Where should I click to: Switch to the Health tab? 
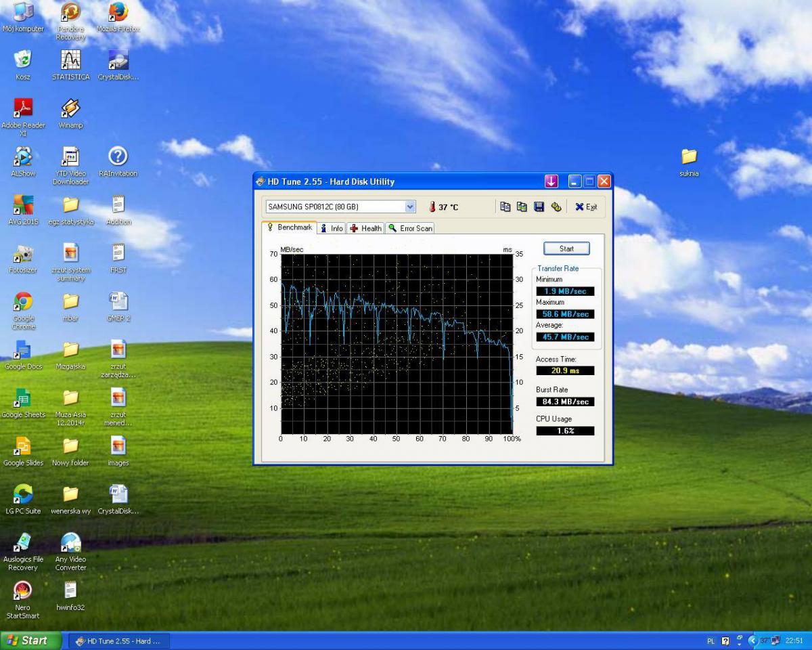[x=366, y=228]
